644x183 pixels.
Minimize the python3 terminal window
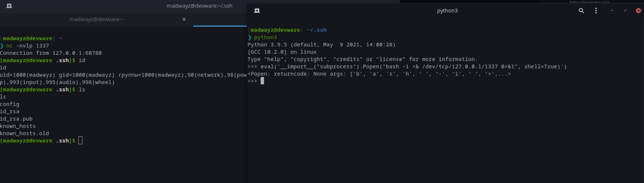click(x=612, y=11)
